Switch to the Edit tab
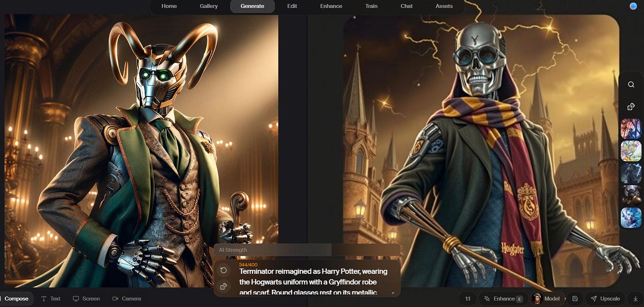 point(292,6)
